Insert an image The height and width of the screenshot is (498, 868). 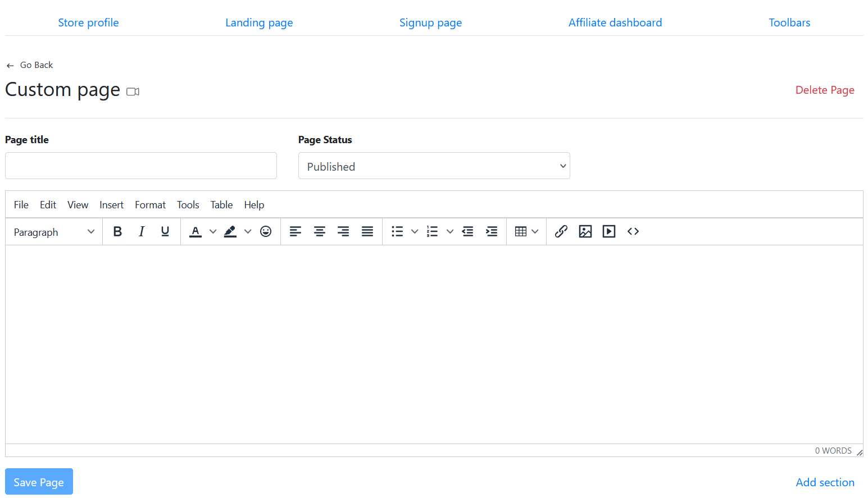[x=585, y=231]
